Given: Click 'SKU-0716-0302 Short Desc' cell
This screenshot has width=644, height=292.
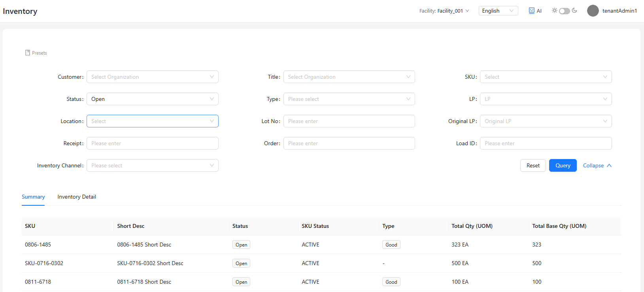Looking at the screenshot, I should (x=150, y=263).
